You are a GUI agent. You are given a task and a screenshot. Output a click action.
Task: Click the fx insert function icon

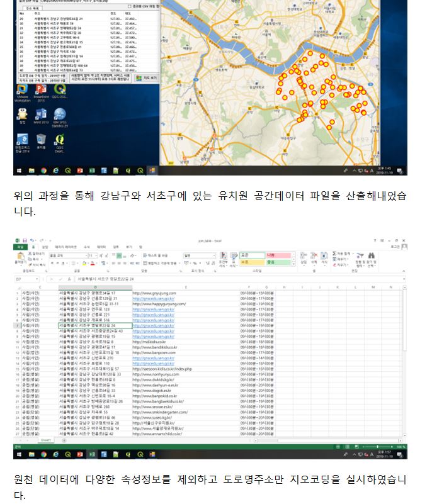(x=69, y=279)
